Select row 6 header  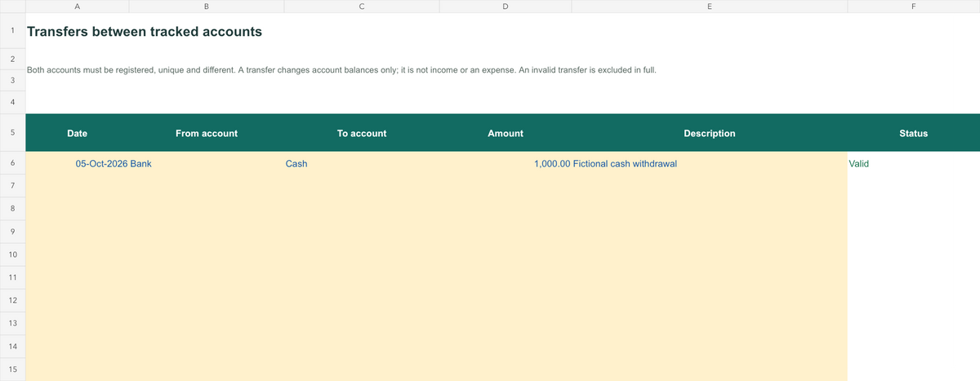[x=12, y=163]
